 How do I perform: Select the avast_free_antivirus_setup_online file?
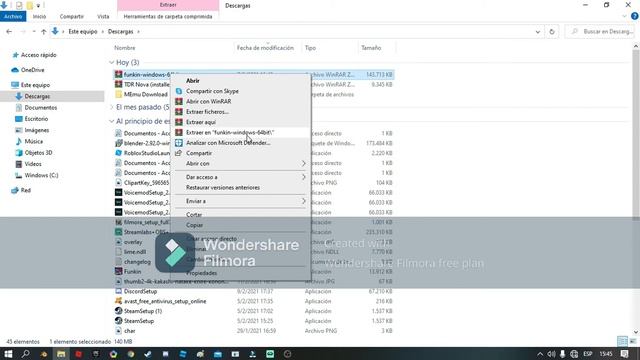pyautogui.click(x=165, y=301)
